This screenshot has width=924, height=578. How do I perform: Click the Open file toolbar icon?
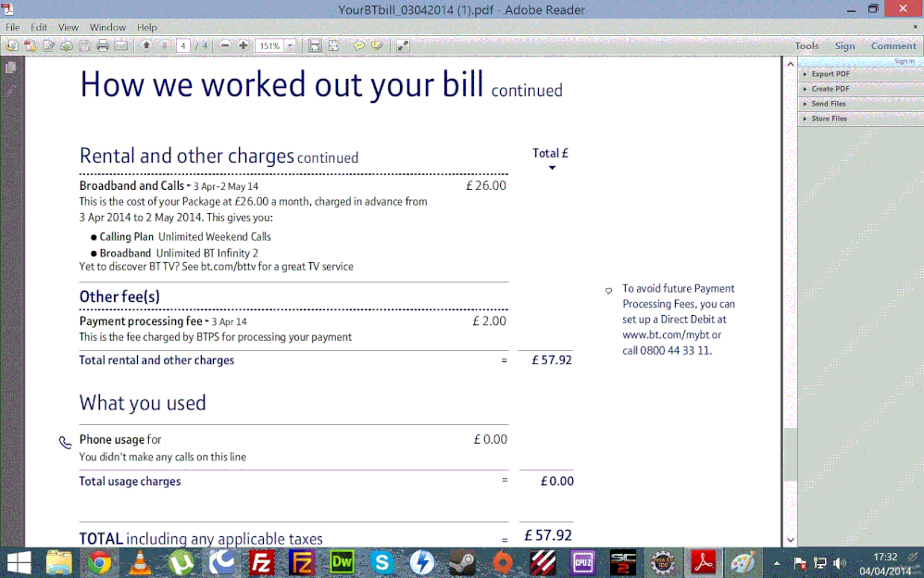click(12, 45)
